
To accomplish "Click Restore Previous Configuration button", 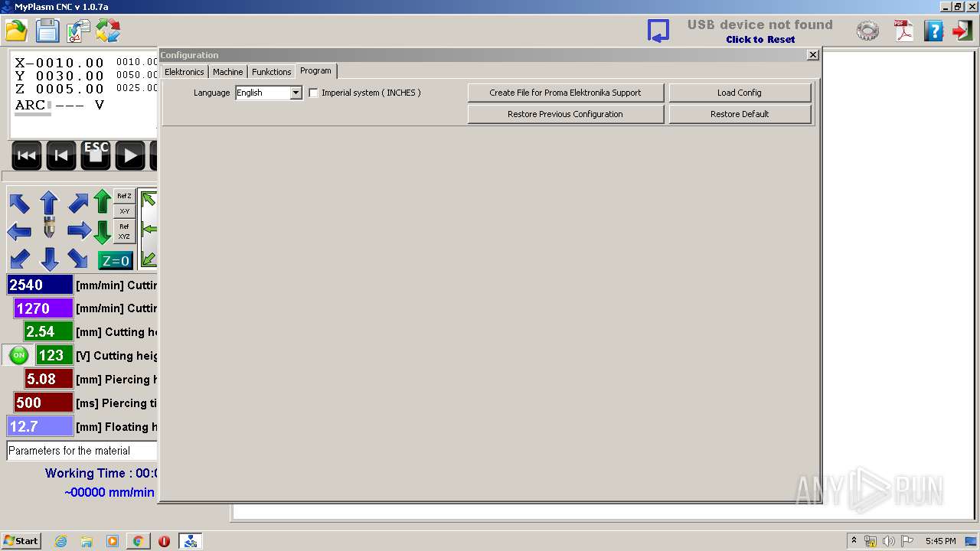I will [x=565, y=114].
